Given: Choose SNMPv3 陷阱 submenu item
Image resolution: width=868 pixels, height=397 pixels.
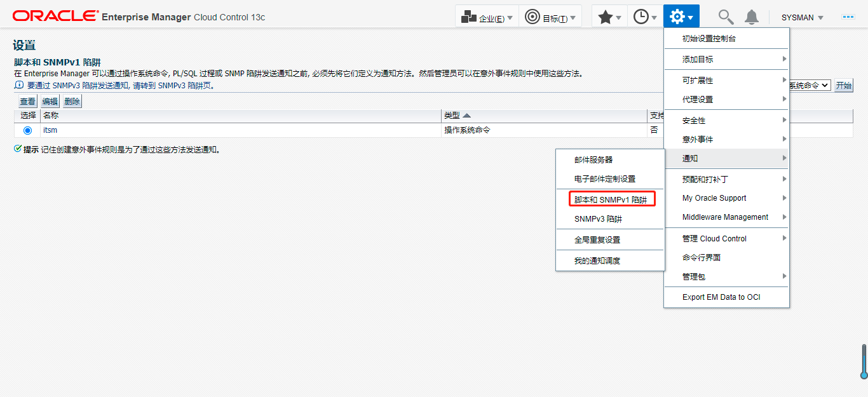Looking at the screenshot, I should [x=610, y=219].
